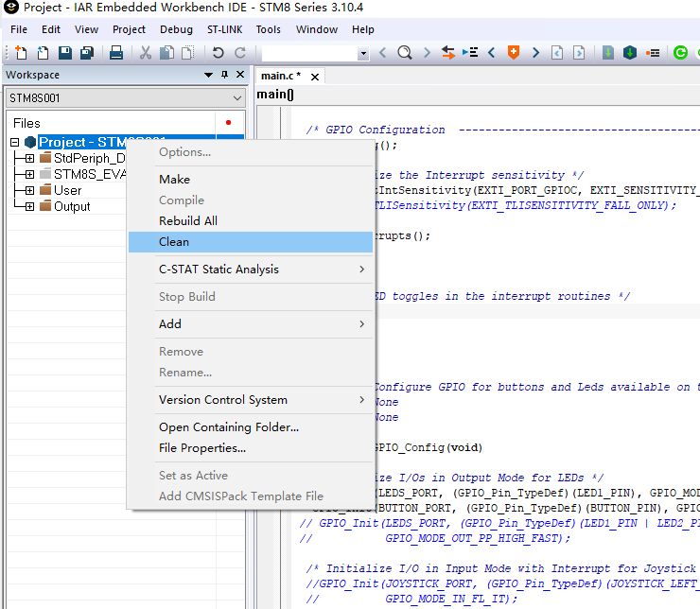
Task: Open the C-STAT Static Analysis submenu
Action: [251, 270]
